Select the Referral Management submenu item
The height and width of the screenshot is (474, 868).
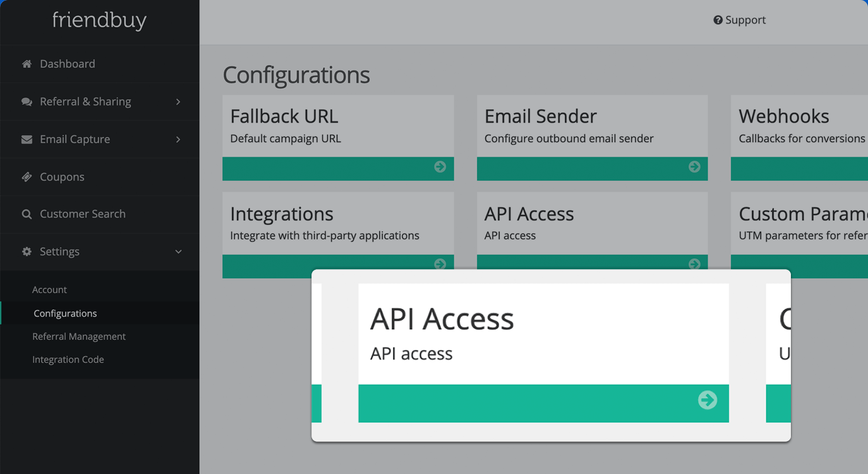coord(79,336)
